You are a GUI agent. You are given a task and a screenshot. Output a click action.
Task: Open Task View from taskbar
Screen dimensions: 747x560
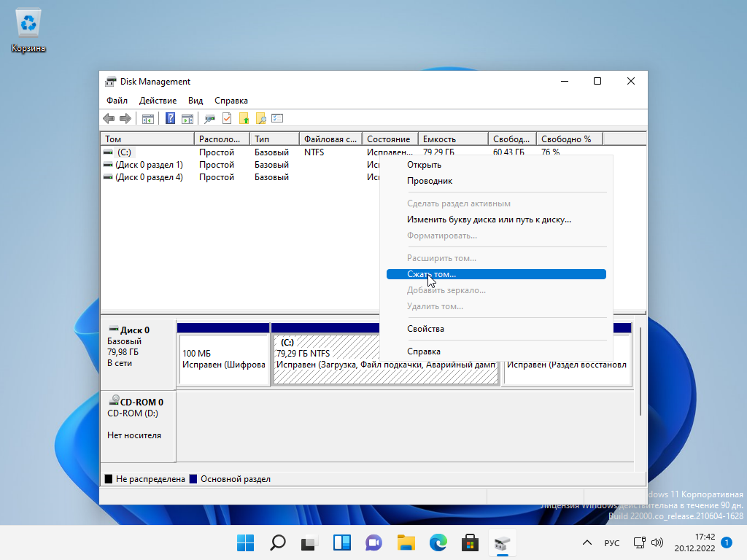[309, 542]
